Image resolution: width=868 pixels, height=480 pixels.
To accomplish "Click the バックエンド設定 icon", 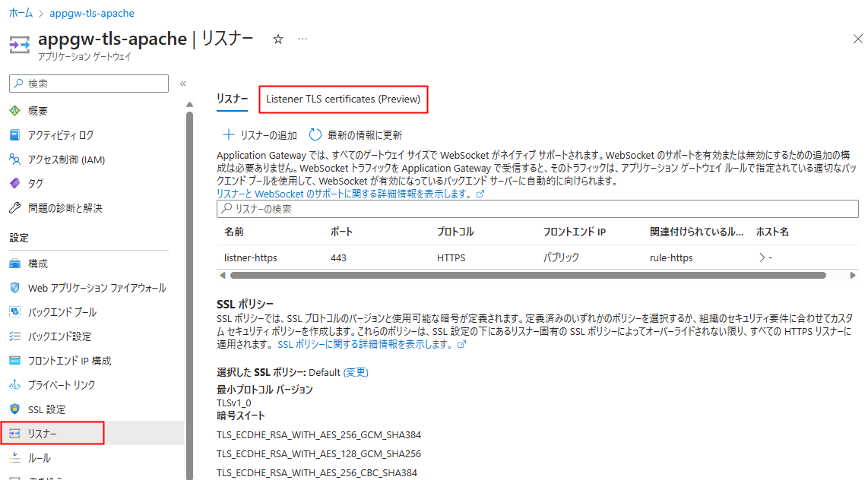I will [15, 336].
